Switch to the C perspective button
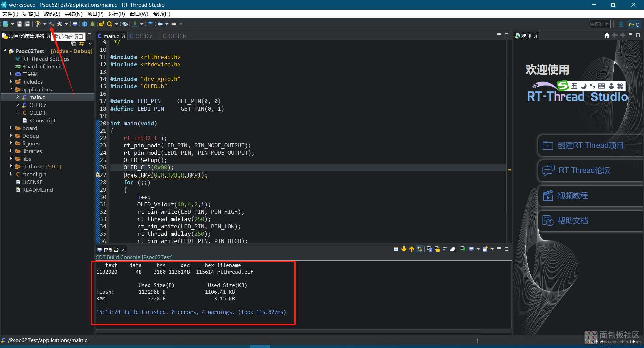 click(634, 24)
